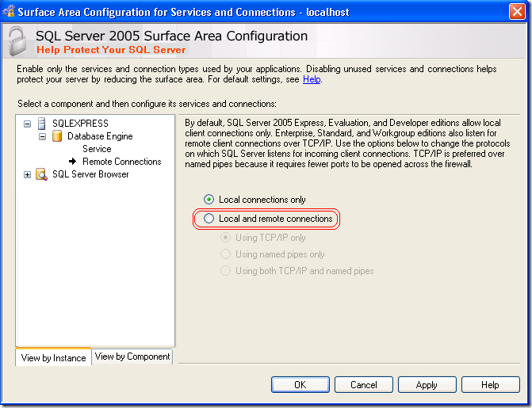The image size is (532, 408).
Task: Confirm with the OK button
Action: [x=300, y=384]
